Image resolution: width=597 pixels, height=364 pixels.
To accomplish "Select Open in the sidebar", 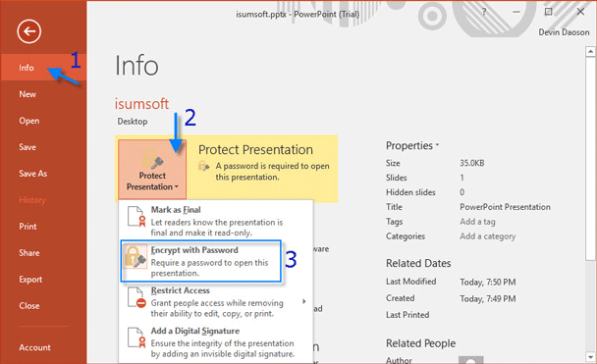I will coord(43,121).
